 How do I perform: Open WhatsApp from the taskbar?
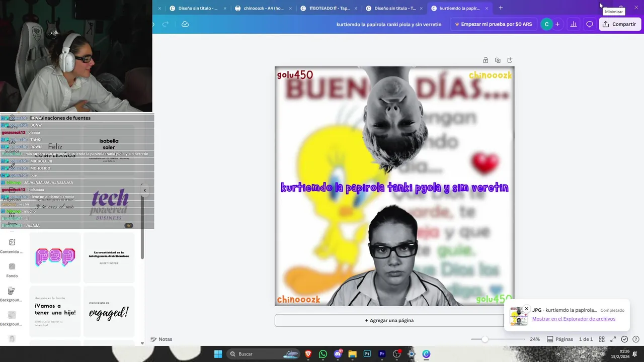click(x=323, y=354)
